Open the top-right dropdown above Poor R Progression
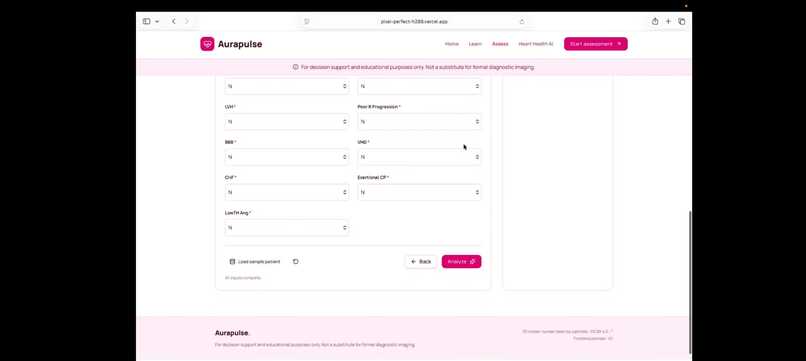806x361 pixels. pos(419,86)
